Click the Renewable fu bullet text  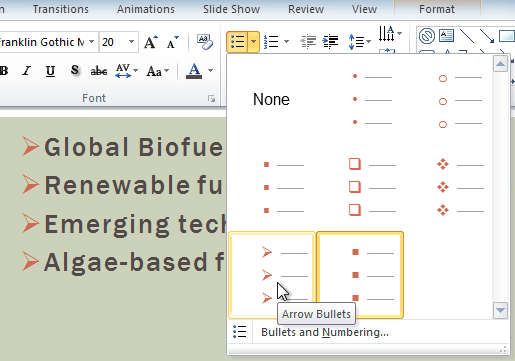[x=133, y=185]
